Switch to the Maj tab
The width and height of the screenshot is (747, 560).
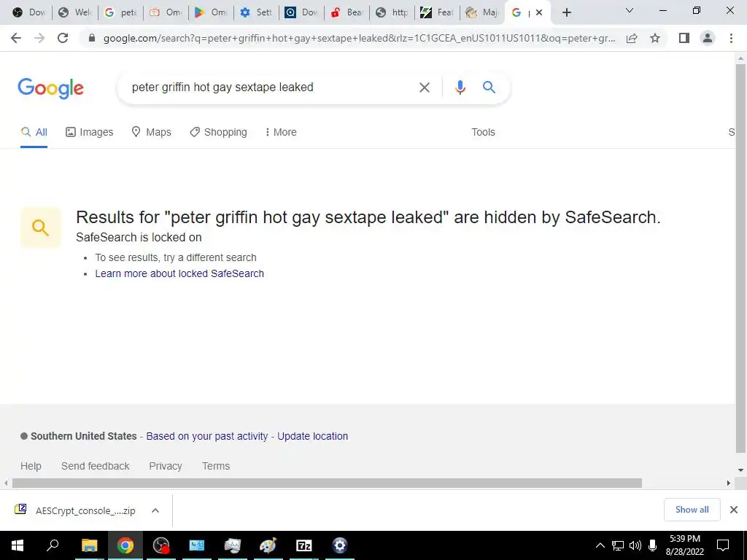pos(481,12)
